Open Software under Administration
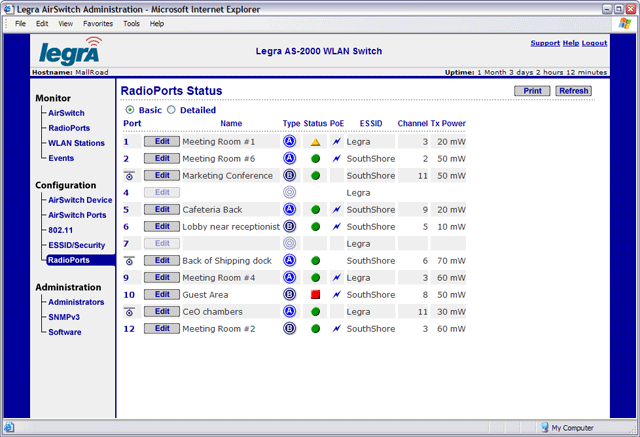 click(64, 333)
